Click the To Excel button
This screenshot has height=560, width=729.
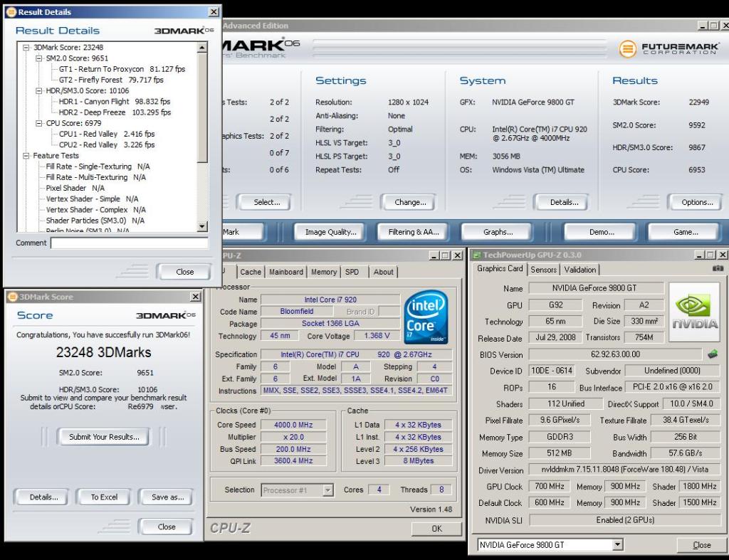click(x=104, y=497)
